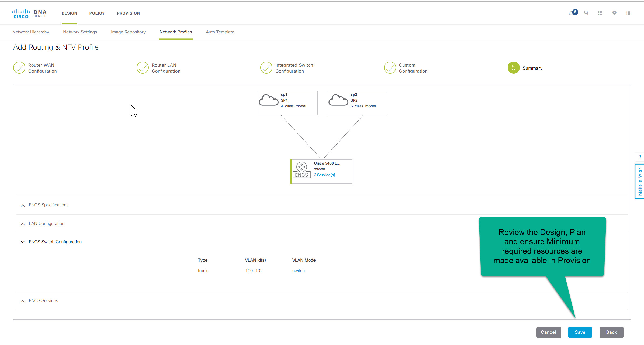Image resolution: width=644 pixels, height=345 pixels.
Task: Switch to the POLICY menu
Action: point(97,13)
